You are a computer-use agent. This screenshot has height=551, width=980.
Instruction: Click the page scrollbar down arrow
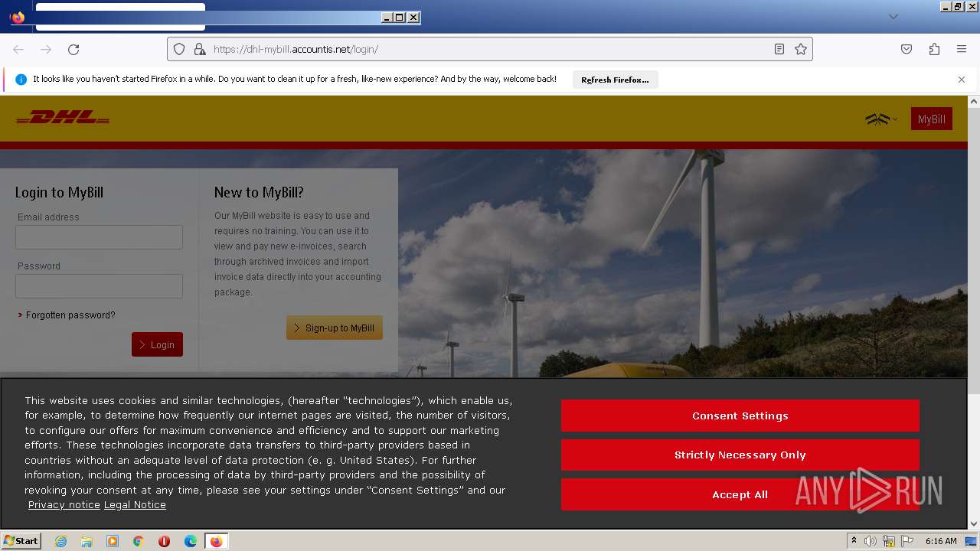(x=974, y=524)
